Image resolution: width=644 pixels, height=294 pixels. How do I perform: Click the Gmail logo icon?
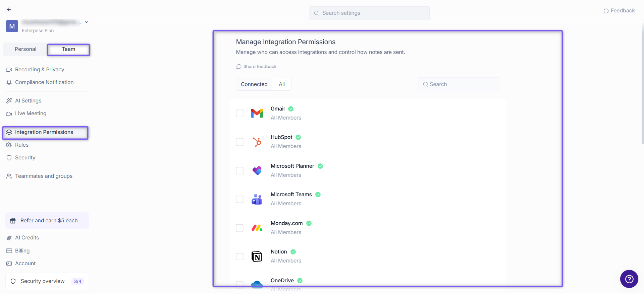point(257,113)
